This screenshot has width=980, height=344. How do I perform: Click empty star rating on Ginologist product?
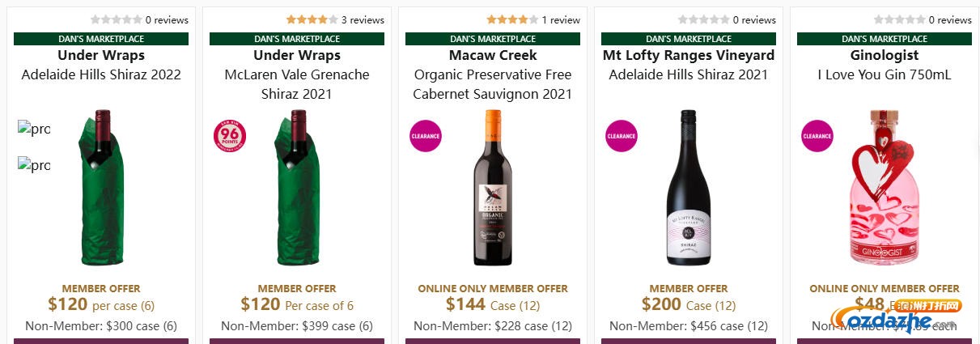899,19
